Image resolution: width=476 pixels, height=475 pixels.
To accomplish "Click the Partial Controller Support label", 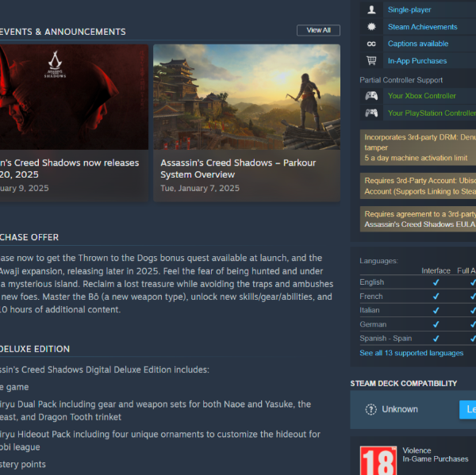I will coord(401,80).
